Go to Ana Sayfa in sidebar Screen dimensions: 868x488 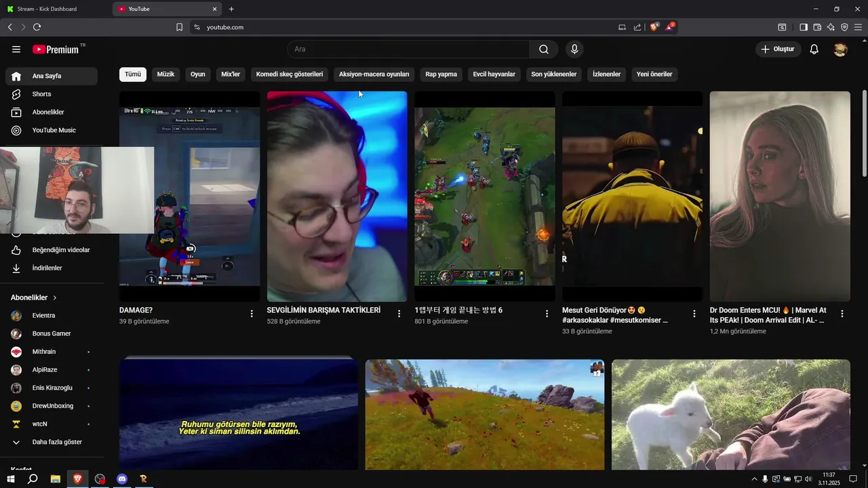click(x=52, y=76)
